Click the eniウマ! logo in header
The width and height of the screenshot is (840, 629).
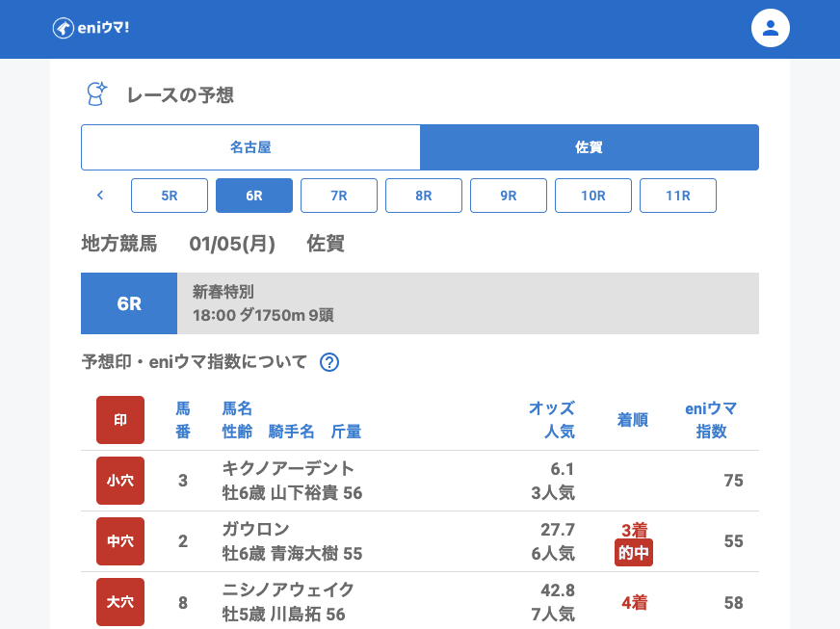point(91,28)
